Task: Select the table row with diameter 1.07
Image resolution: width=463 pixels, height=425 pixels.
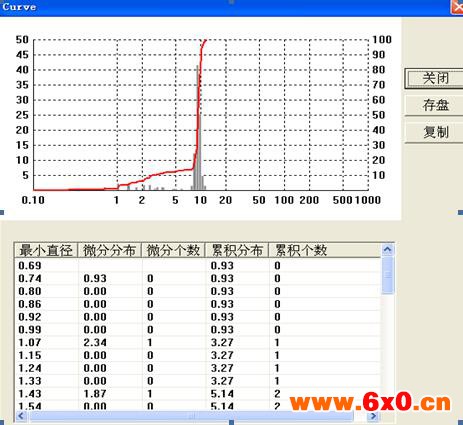Action: [x=197, y=342]
